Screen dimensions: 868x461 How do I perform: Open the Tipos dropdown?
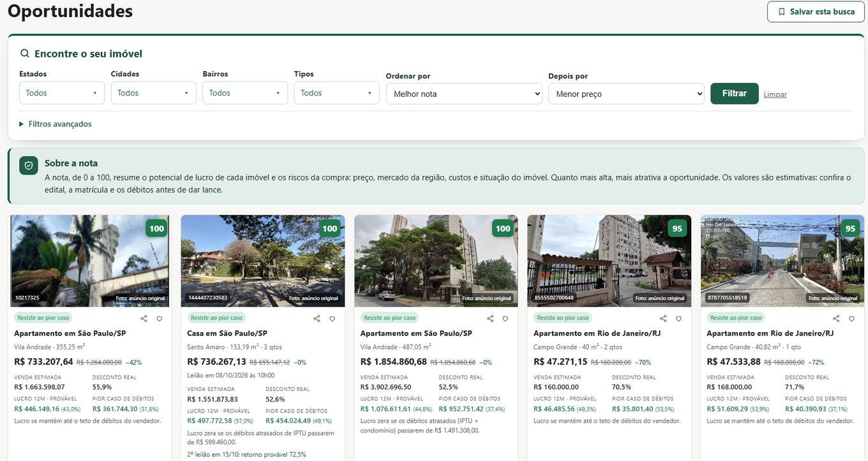click(x=337, y=93)
